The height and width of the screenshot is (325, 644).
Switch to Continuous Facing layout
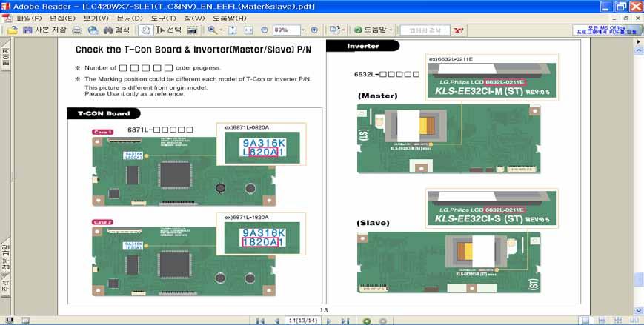(x=618, y=320)
